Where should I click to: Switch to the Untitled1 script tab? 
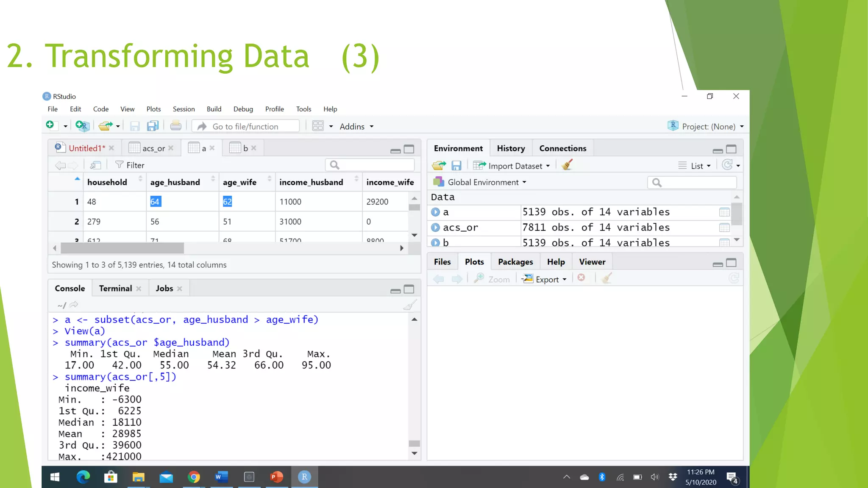tap(86, 148)
